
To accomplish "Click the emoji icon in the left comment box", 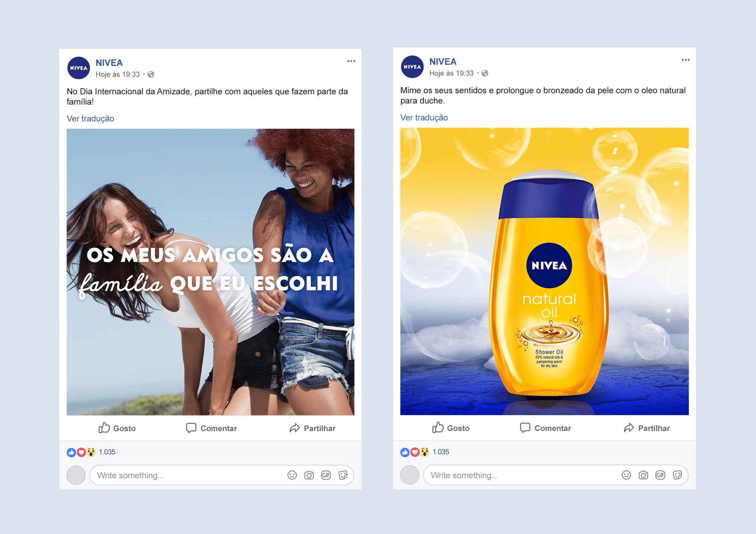I will (292, 475).
